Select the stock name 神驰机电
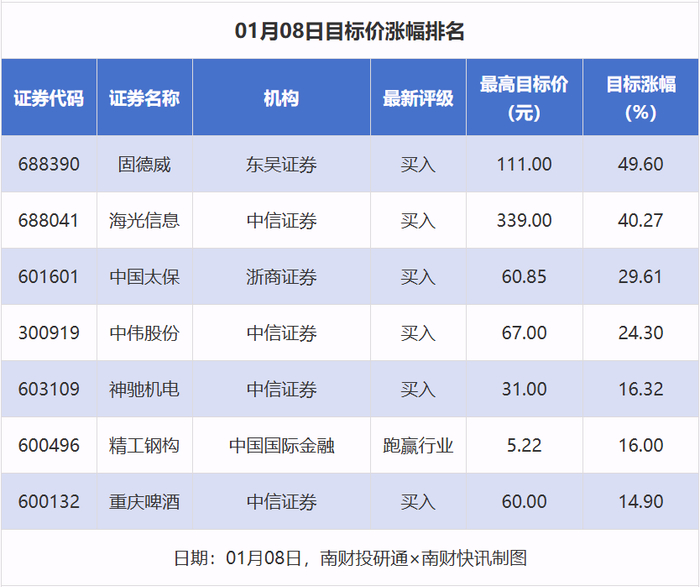700x587 pixels. (144, 389)
